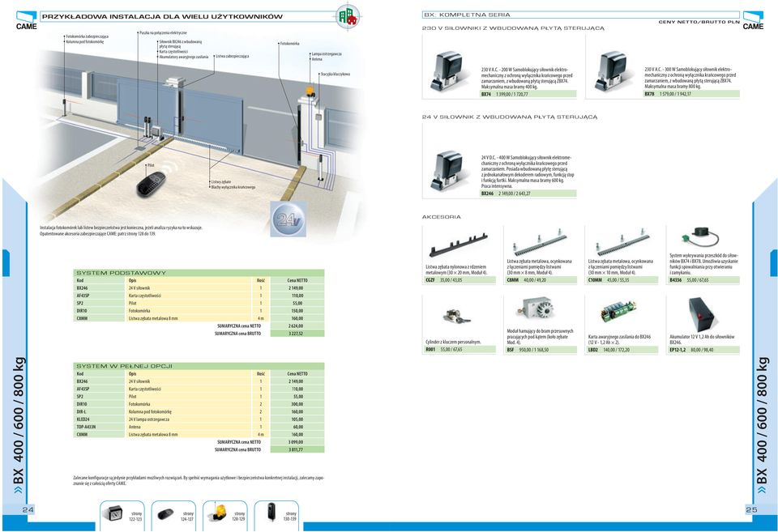The width and height of the screenshot is (778, 532).
Task: Click the 'AKCESORIA' section heading
Action: (x=442, y=217)
